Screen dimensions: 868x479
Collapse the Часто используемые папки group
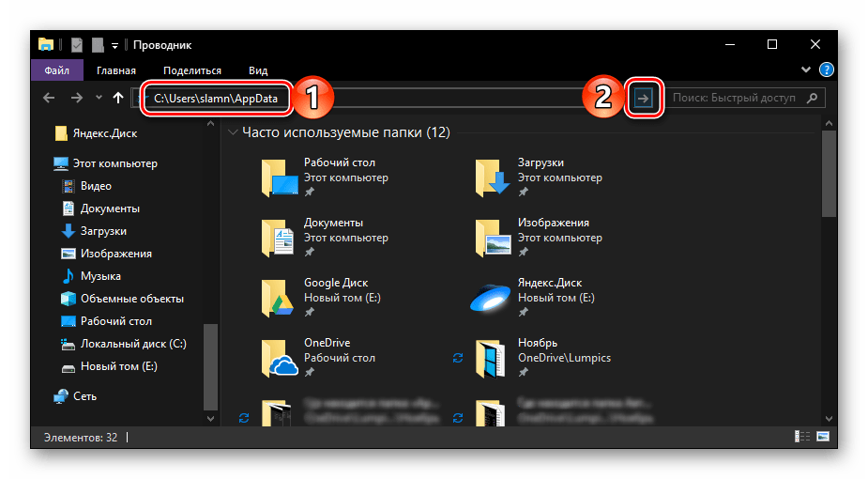coord(233,133)
